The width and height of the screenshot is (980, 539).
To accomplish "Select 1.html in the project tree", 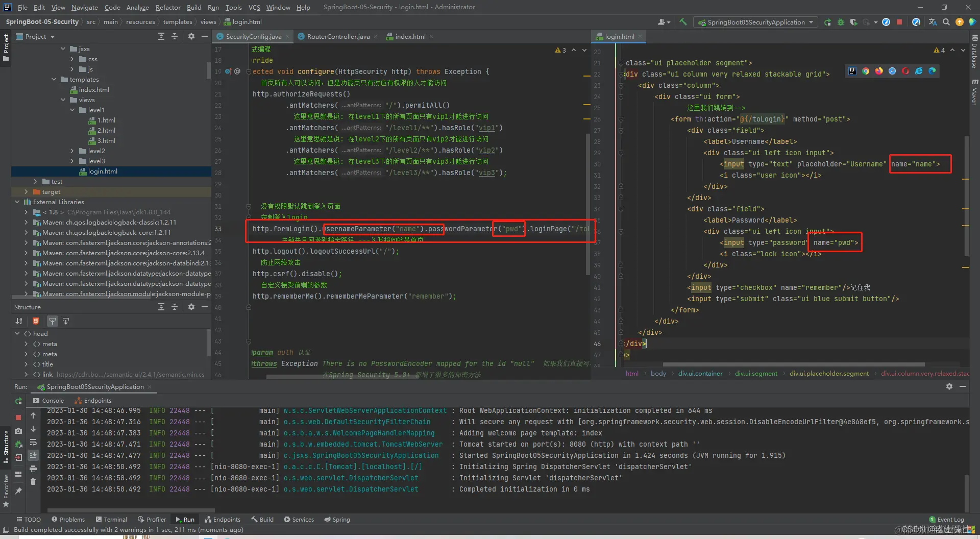I will coord(106,120).
